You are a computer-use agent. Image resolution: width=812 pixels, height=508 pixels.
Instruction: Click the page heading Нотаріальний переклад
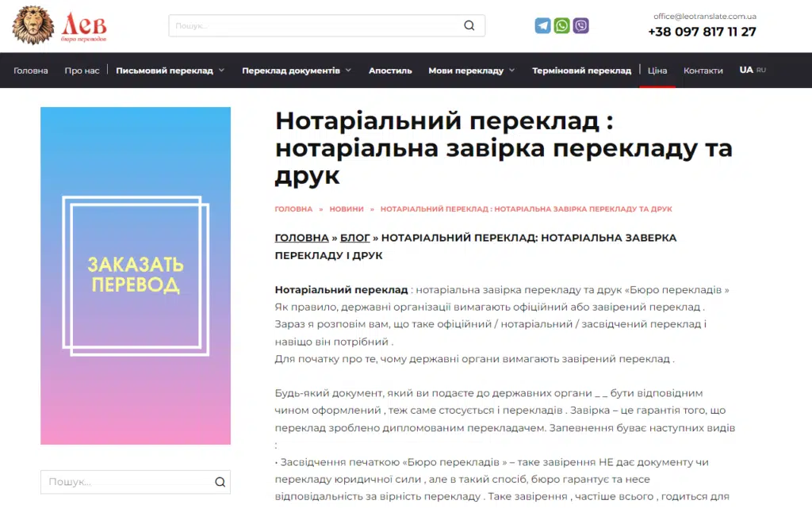pyautogui.click(x=504, y=148)
